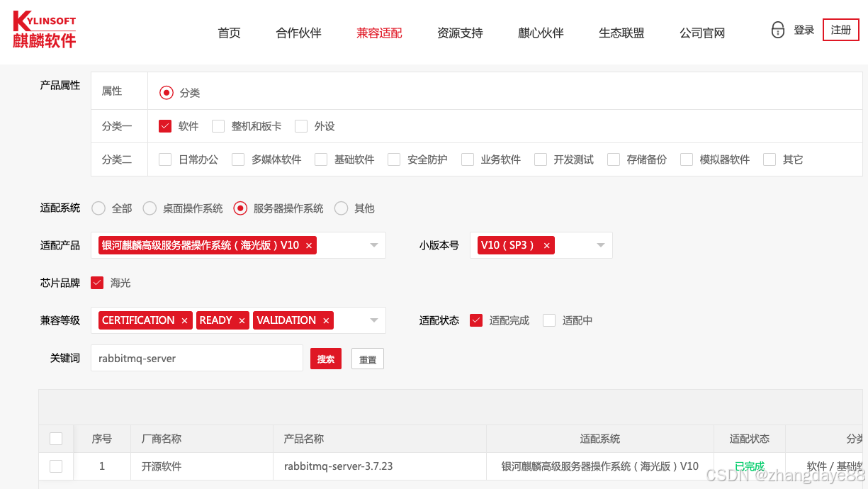Viewport: 868px width, 489px height.
Task: Select the 桌面操作系统 radio button
Action: coord(150,208)
